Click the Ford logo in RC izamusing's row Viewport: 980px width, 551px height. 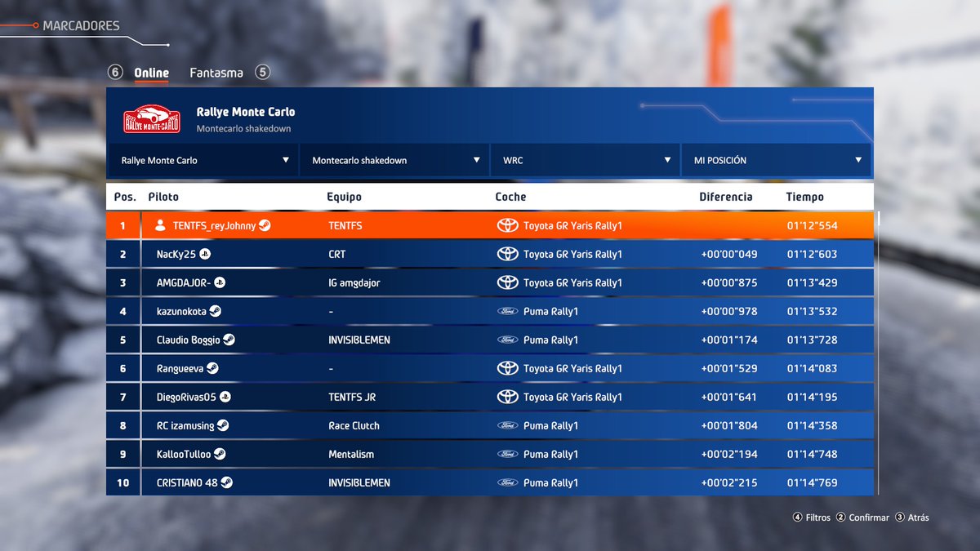point(508,425)
